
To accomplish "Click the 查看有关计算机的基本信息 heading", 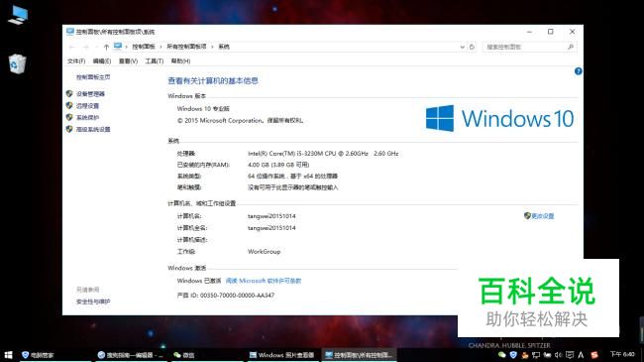I will [x=213, y=80].
